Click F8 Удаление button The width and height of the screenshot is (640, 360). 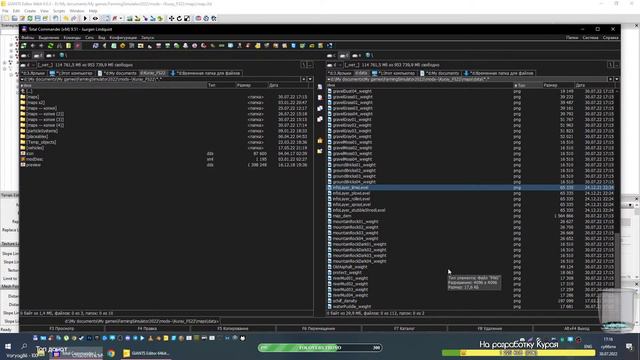pos(489,328)
